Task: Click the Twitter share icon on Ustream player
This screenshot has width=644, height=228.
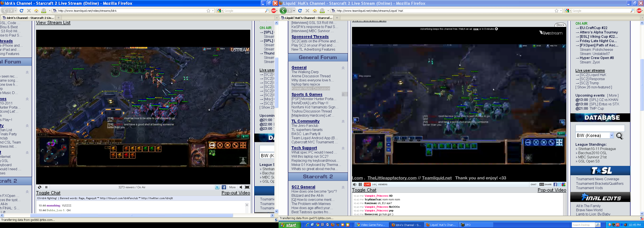Action: click(x=217, y=187)
